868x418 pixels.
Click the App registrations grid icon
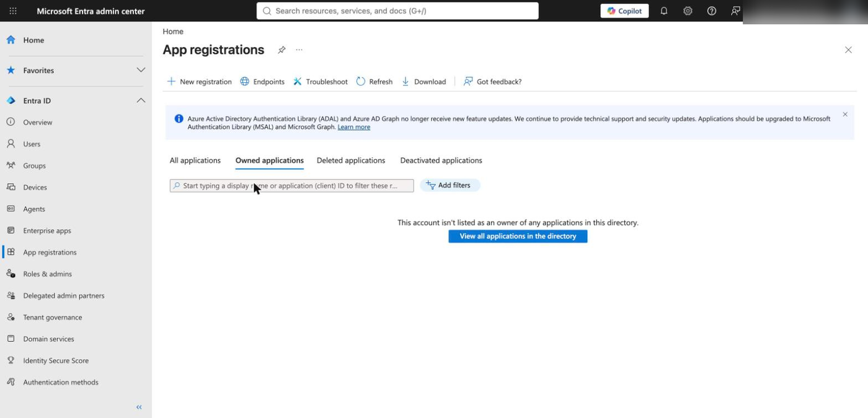pos(11,252)
